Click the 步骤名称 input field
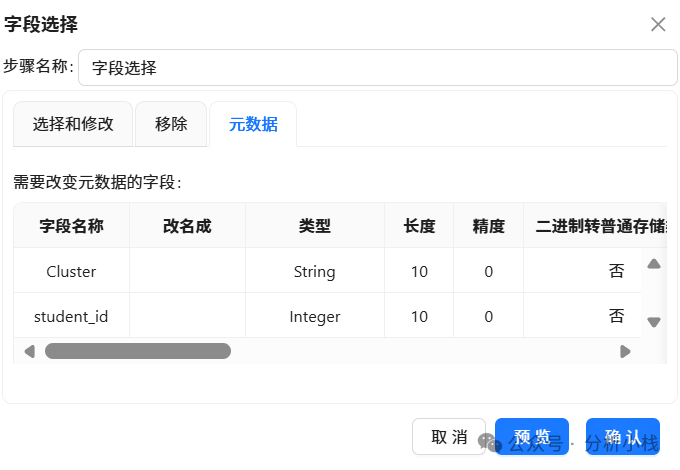 [378, 68]
